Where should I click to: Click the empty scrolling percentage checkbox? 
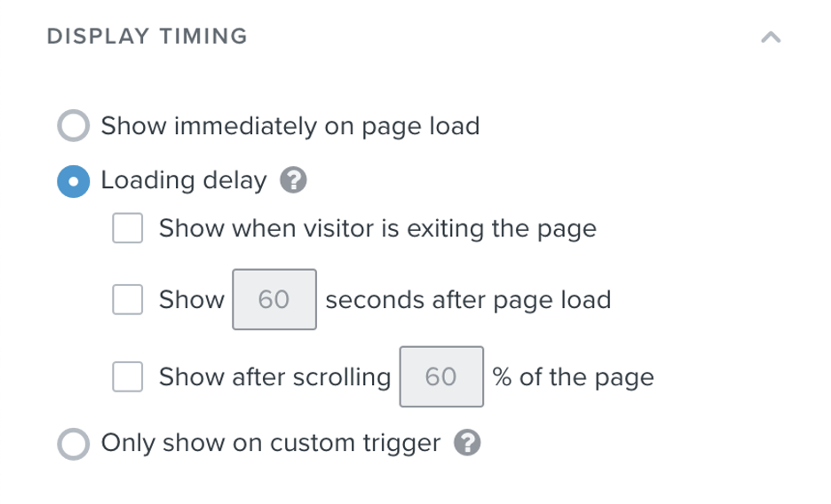[127, 377]
